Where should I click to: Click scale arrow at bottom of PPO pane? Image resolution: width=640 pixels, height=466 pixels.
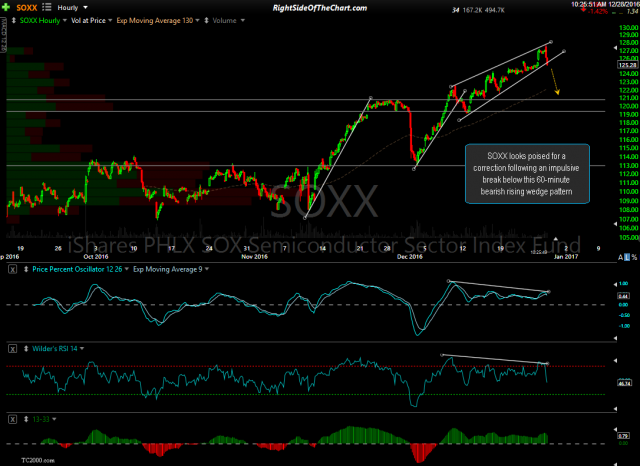pyautogui.click(x=616, y=338)
